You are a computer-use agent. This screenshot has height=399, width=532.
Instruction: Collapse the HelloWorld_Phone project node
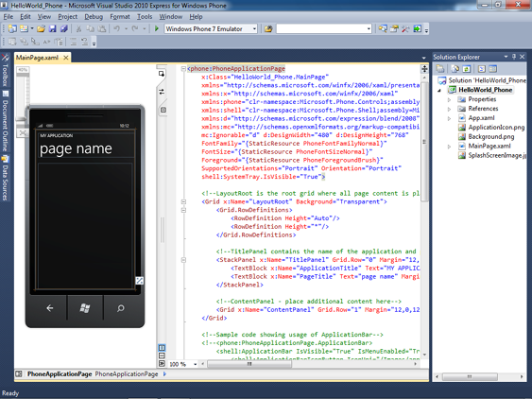click(x=439, y=91)
